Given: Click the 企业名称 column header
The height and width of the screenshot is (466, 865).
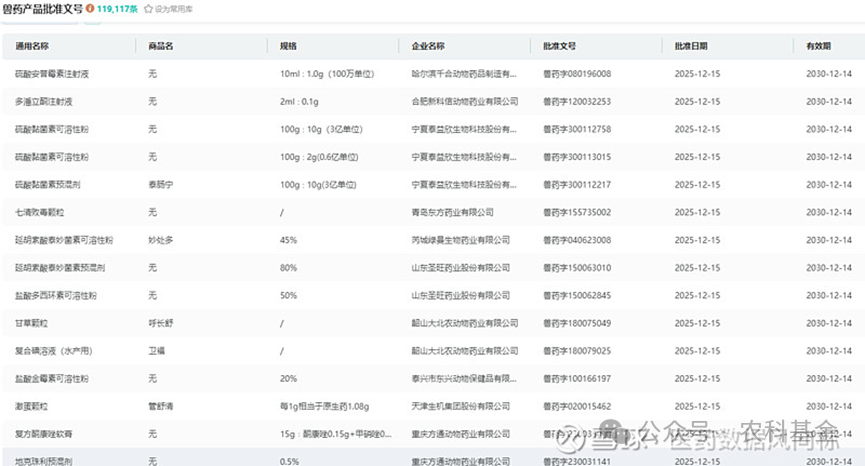Looking at the screenshot, I should 428,46.
